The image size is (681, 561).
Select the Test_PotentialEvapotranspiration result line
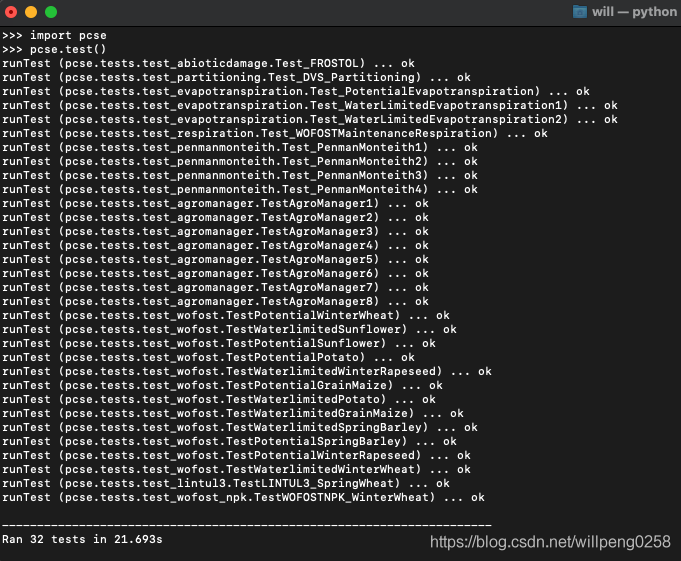click(296, 91)
